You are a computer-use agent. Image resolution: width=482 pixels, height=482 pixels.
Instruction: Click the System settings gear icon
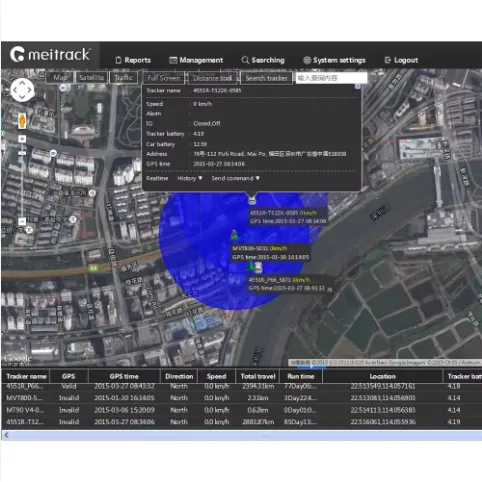pyautogui.click(x=307, y=60)
